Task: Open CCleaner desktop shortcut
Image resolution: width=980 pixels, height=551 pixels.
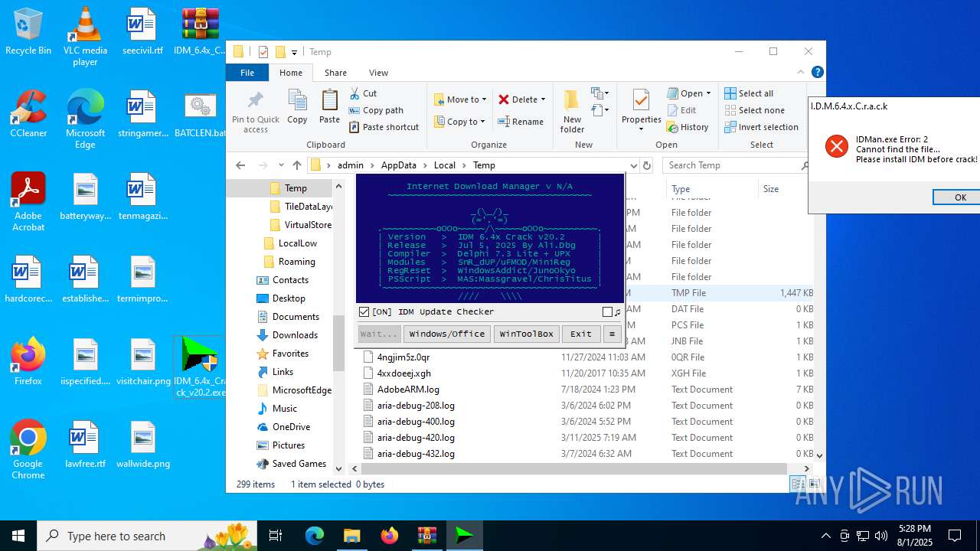Action: pos(28,115)
